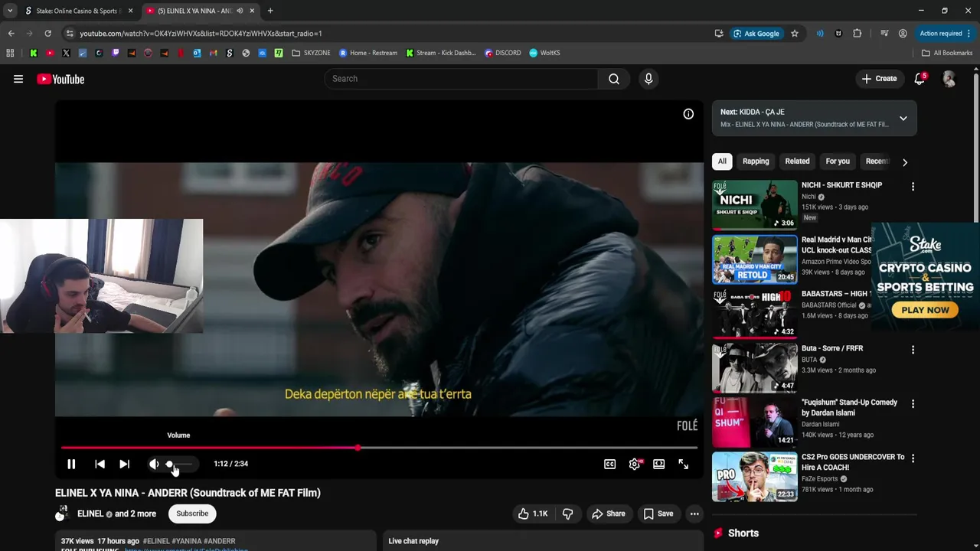Open the Home - Restream bookmark

click(x=368, y=53)
